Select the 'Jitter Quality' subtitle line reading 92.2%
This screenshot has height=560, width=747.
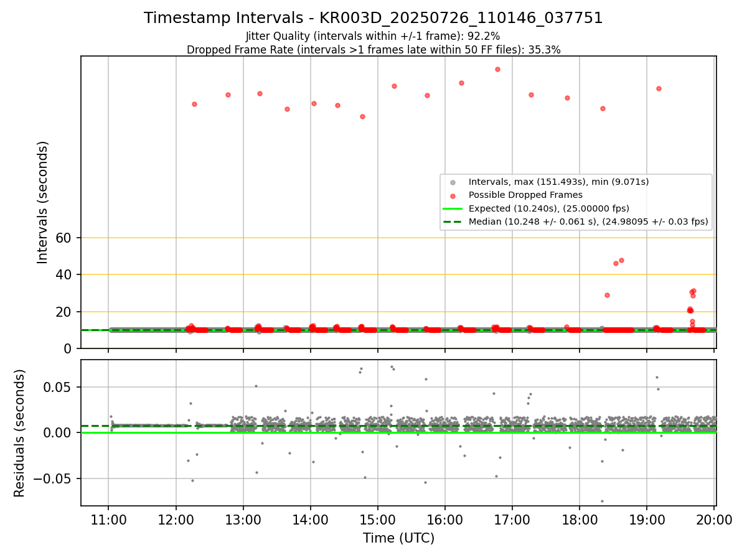coord(374,36)
